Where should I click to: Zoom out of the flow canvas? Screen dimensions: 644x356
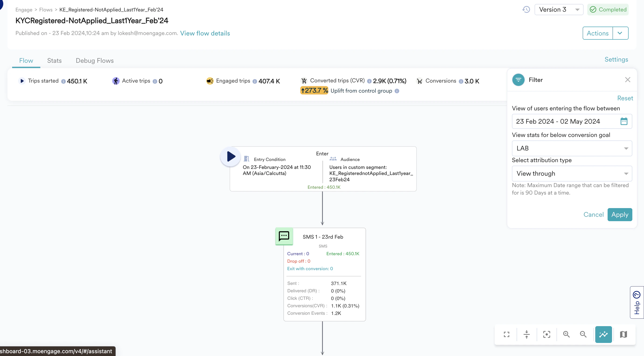click(583, 334)
